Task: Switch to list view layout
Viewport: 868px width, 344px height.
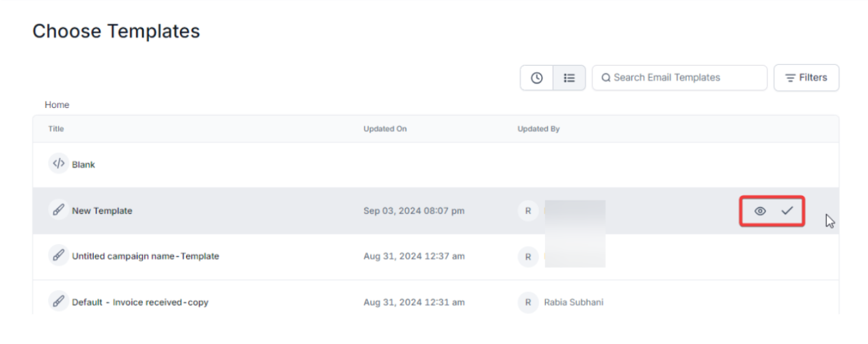Action: tap(569, 78)
